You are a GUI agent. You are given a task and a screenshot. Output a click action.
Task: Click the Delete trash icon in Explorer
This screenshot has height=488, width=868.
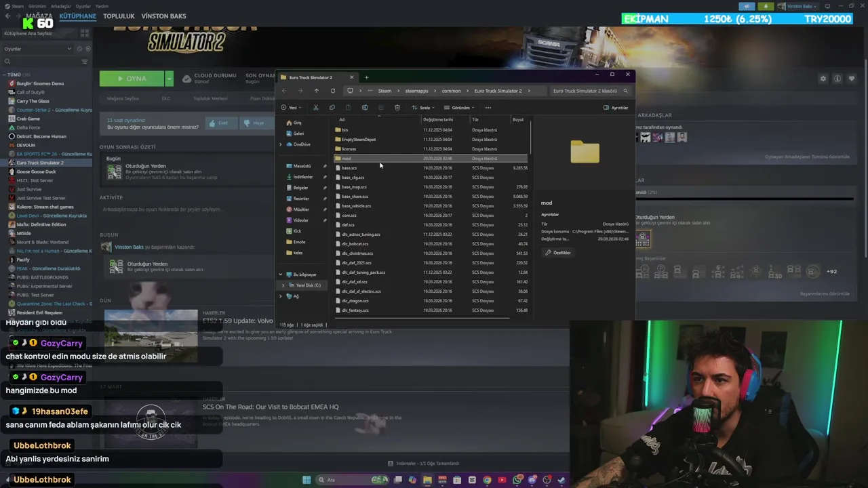point(397,108)
